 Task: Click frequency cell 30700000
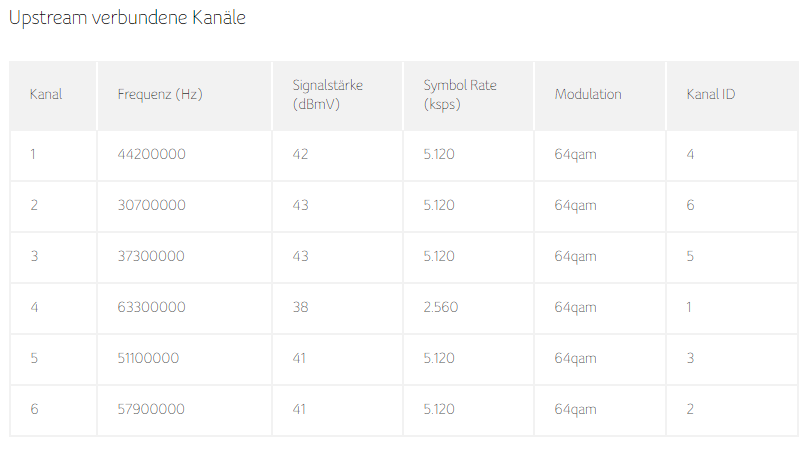pyautogui.click(x=151, y=206)
